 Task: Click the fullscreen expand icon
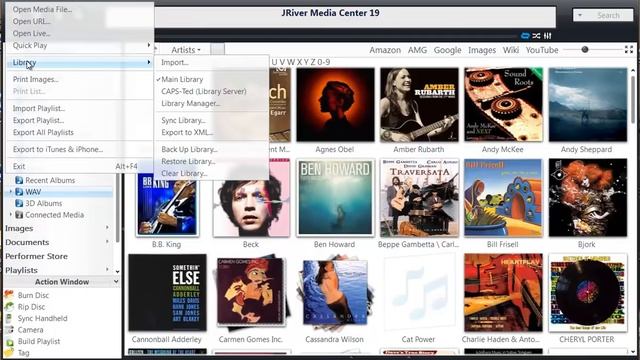(x=629, y=50)
